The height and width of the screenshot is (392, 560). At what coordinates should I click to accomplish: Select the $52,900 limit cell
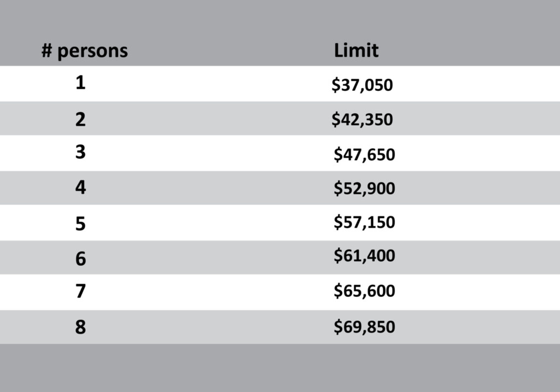(x=364, y=188)
